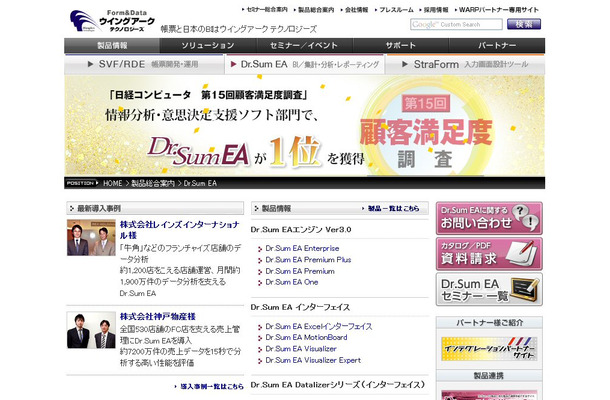Click the Dr.Sum EA インターフェイス heading
This screenshot has height=400, width=610.
click(x=300, y=307)
